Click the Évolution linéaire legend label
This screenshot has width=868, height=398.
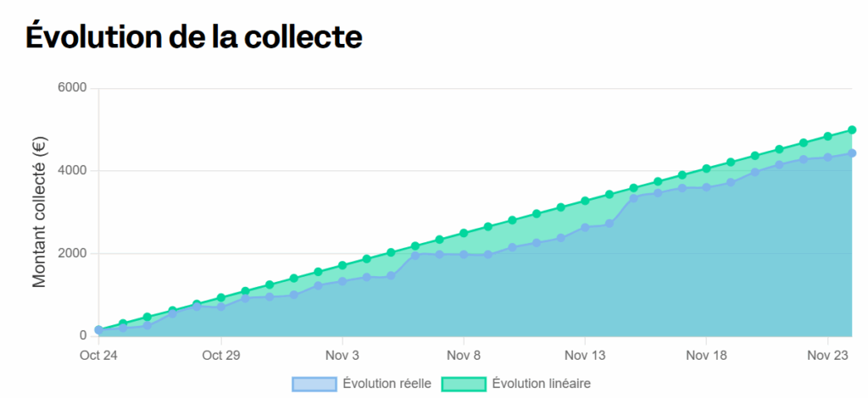(x=541, y=384)
